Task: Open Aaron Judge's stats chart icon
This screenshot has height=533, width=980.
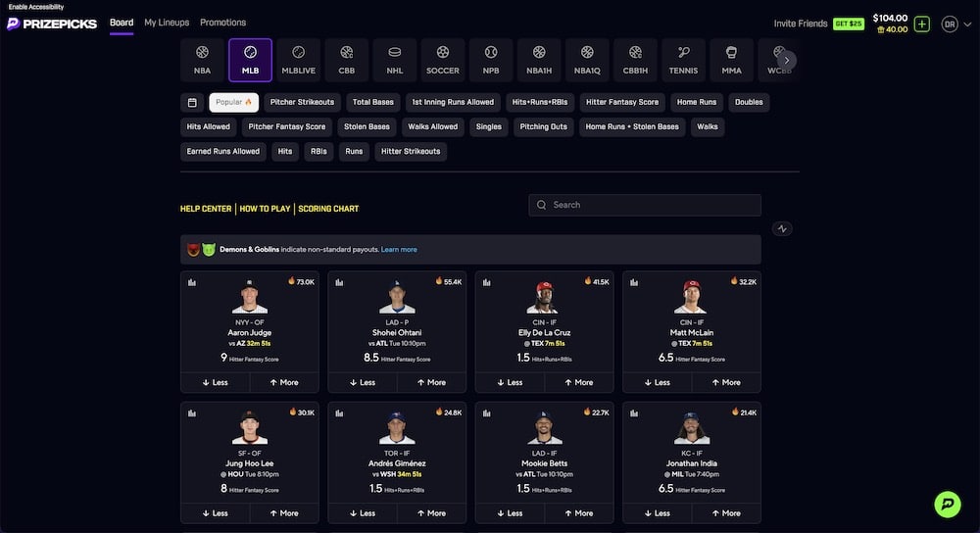Action: [192, 282]
